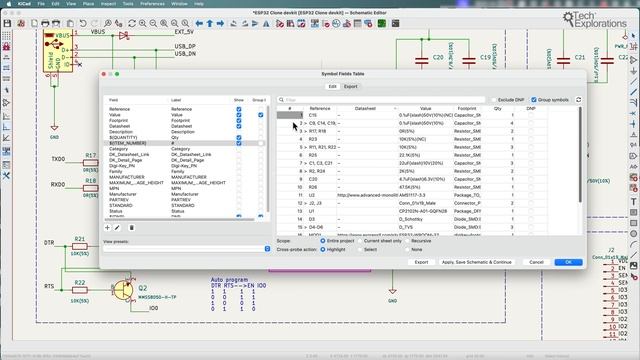
Task: Open the Symbol Fields Table toolbar icon
Action: [x=358, y=24]
